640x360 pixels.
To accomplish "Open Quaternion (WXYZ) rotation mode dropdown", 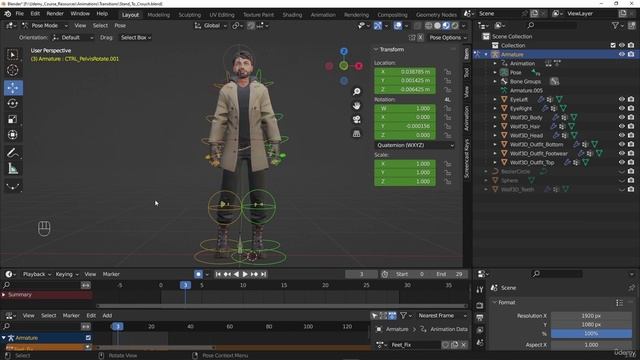I will coord(415,145).
